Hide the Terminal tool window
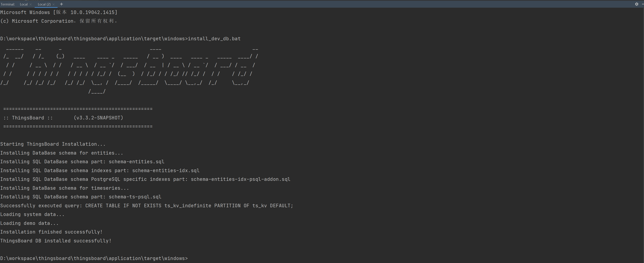The width and height of the screenshot is (644, 263). click(x=643, y=4)
